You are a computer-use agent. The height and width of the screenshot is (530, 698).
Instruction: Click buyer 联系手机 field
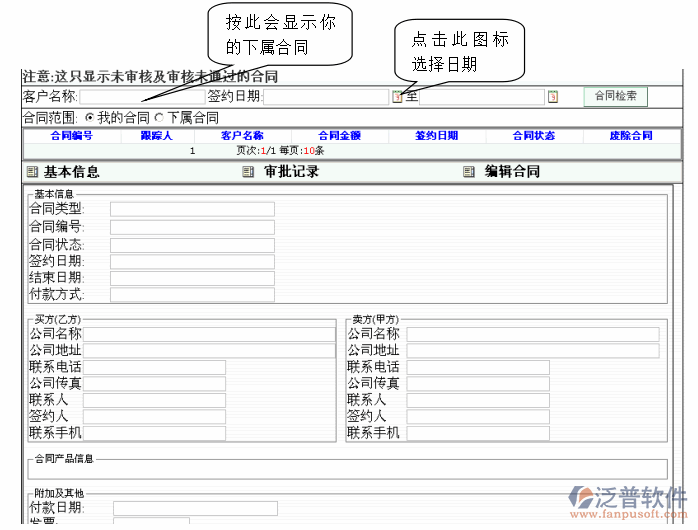154,433
